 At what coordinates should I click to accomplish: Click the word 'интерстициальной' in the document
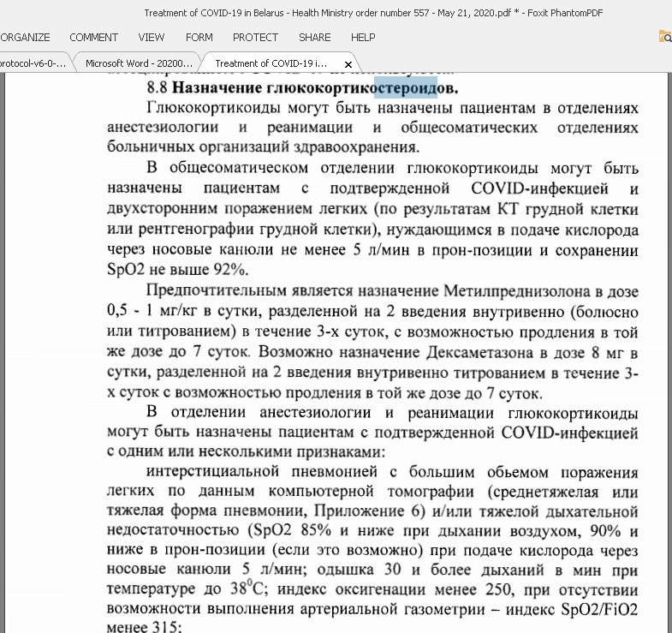click(212, 471)
